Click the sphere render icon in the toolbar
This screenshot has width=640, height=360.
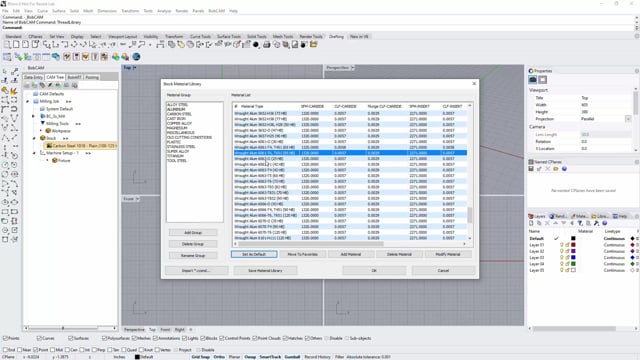point(256,44)
